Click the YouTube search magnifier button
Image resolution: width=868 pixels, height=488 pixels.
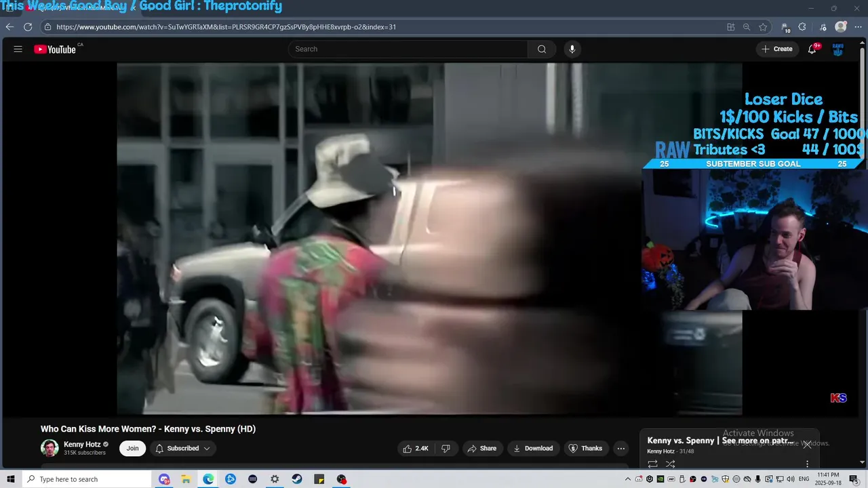tap(542, 49)
